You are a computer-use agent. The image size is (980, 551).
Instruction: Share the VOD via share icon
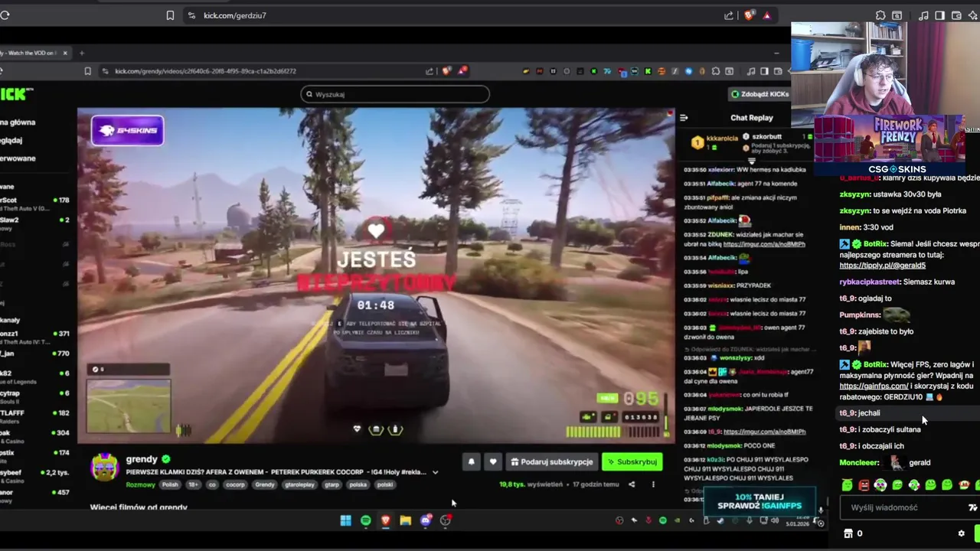coord(632,484)
